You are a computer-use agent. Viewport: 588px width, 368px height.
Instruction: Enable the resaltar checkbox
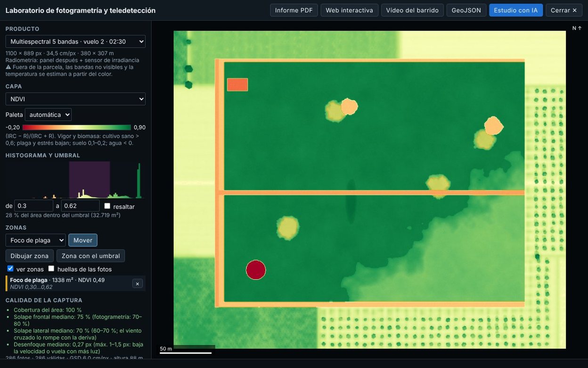pos(107,206)
